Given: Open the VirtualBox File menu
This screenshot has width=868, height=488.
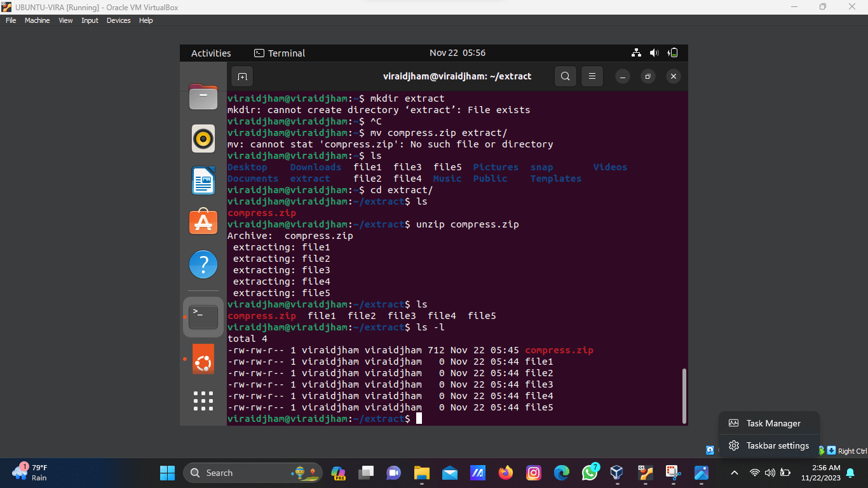Looking at the screenshot, I should (x=11, y=20).
